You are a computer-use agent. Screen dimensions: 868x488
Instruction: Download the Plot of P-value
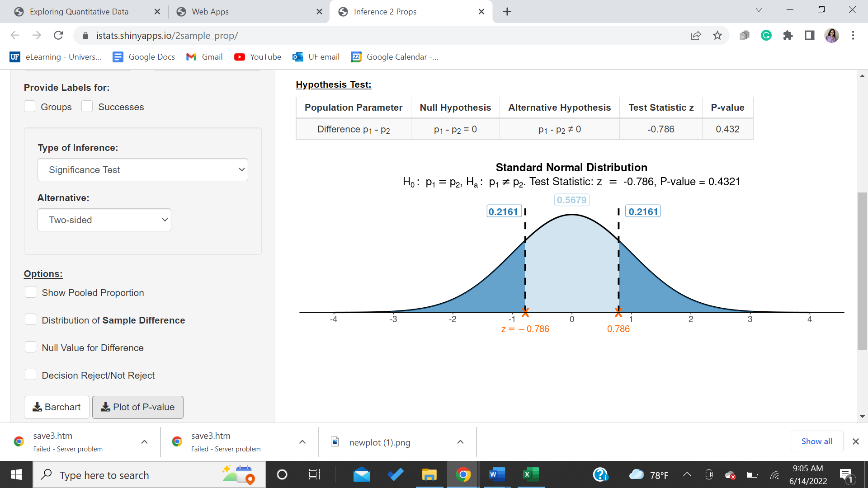point(137,407)
